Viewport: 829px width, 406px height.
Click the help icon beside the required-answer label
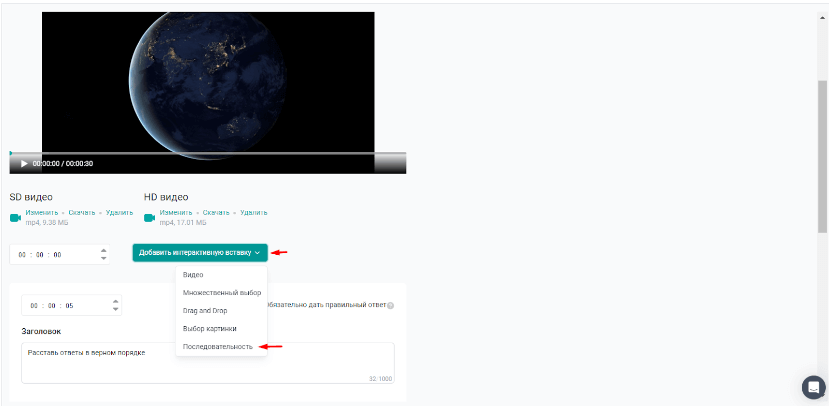391,306
